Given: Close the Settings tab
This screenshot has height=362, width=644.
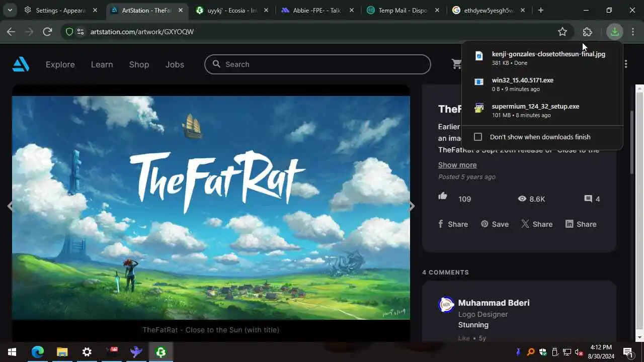Looking at the screenshot, I should (x=95, y=10).
